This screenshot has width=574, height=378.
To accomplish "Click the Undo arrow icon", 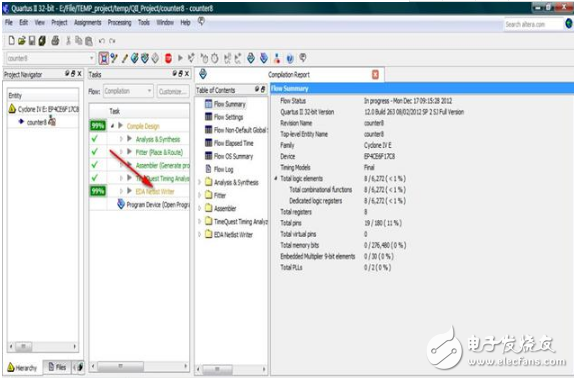I will [102, 41].
